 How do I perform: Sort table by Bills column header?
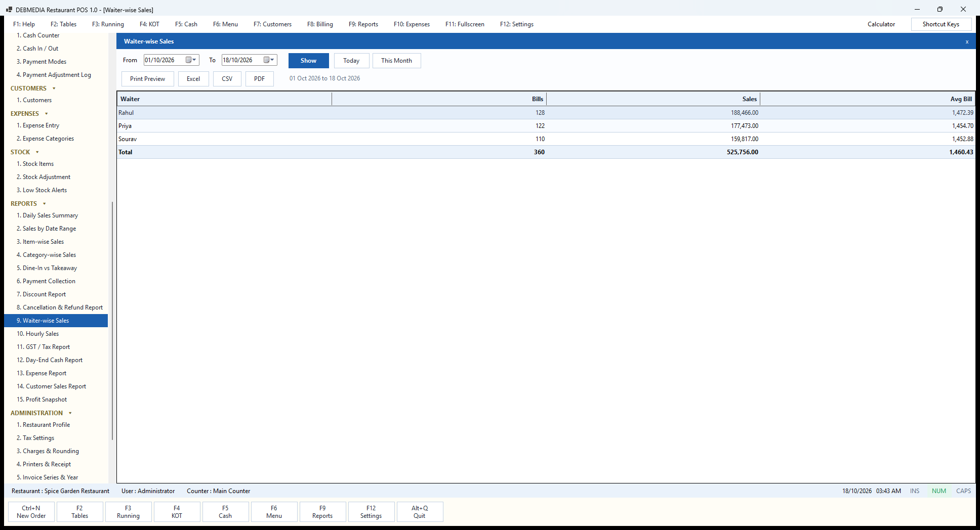pyautogui.click(x=439, y=99)
